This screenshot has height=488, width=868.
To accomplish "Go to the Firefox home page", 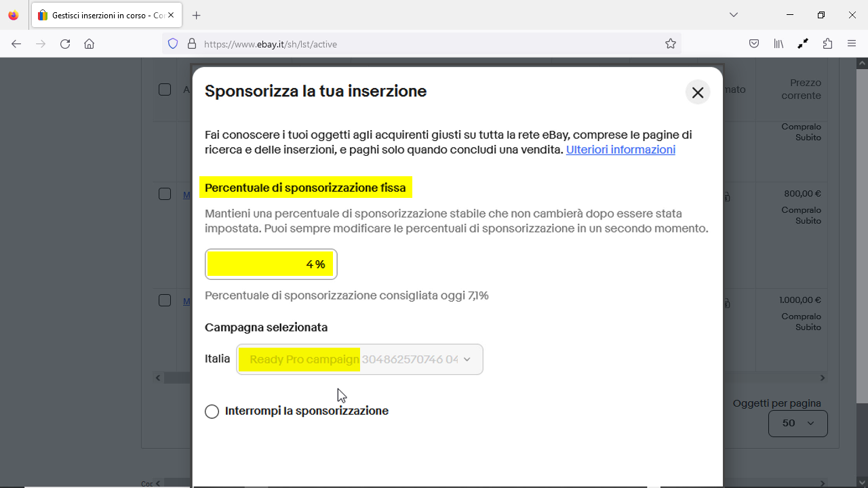I will (x=89, y=44).
